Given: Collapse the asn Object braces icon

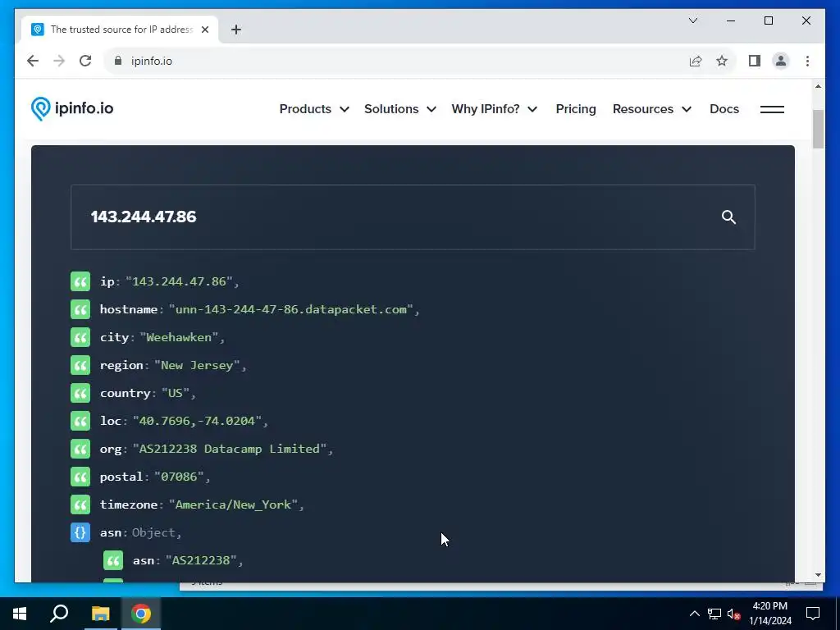Looking at the screenshot, I should click(80, 532).
